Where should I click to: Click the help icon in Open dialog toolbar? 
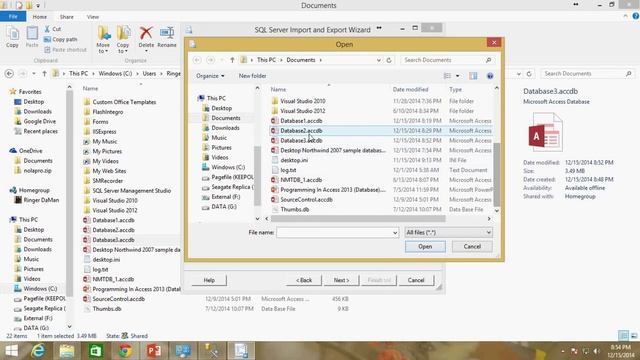490,76
